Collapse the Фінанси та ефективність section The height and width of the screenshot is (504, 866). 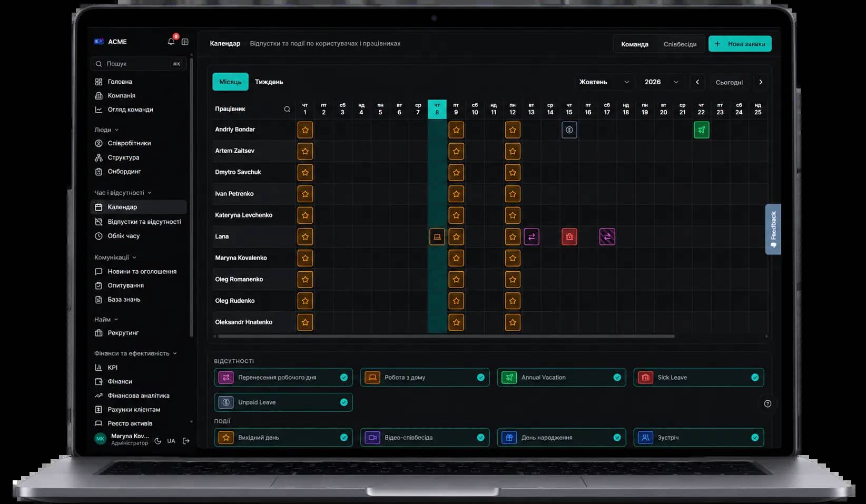[x=135, y=353]
